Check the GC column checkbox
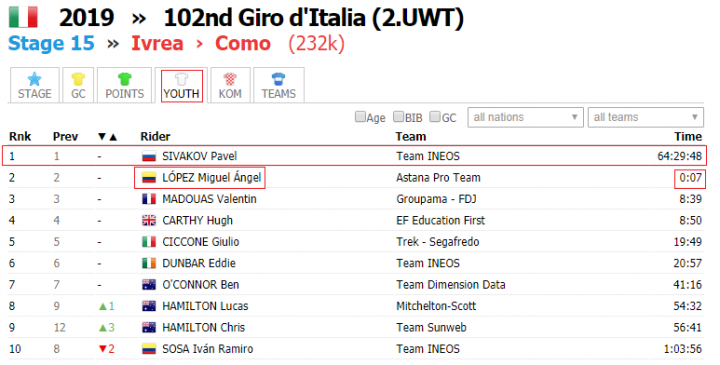 tap(434, 117)
